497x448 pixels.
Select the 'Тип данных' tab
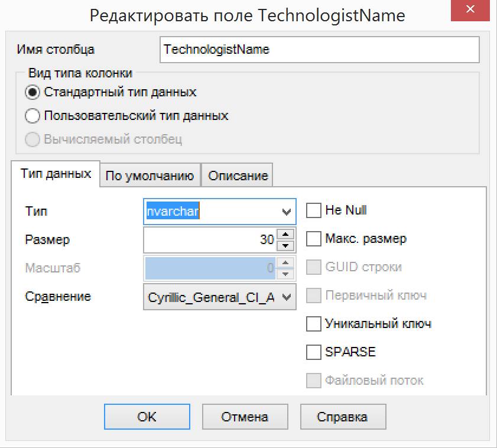point(56,174)
